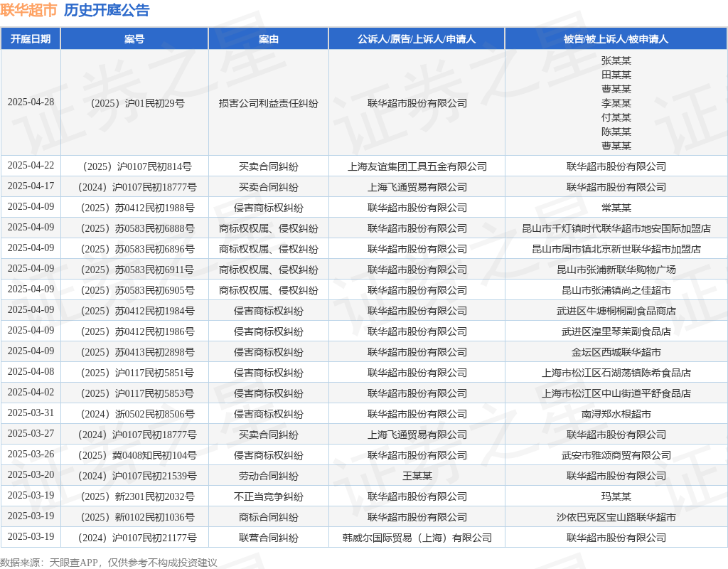The width and height of the screenshot is (728, 569).
Task: Click defendant 张某某
Action: [616, 60]
